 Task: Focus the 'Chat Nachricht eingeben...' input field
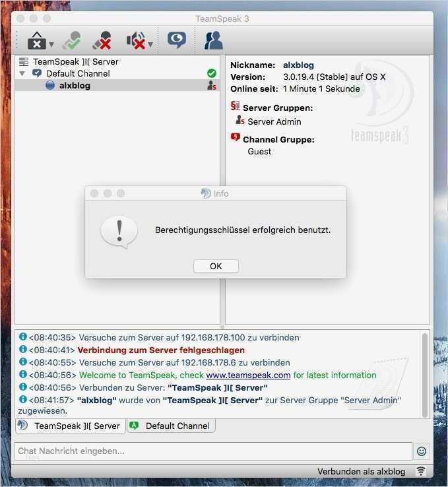tap(214, 451)
